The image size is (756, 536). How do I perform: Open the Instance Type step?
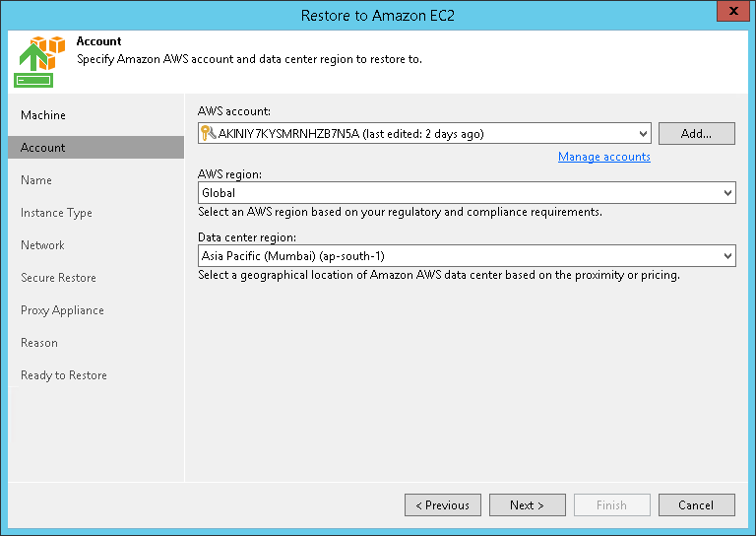pyautogui.click(x=56, y=213)
